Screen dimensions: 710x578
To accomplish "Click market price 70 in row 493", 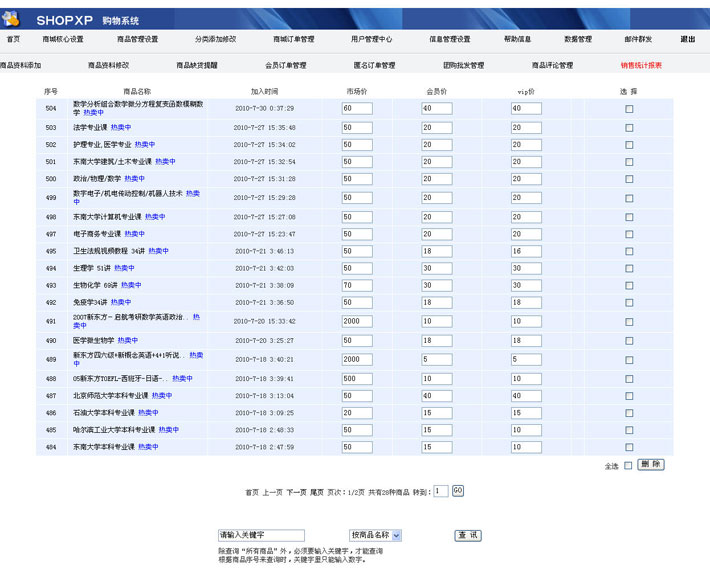I will pyautogui.click(x=357, y=285).
